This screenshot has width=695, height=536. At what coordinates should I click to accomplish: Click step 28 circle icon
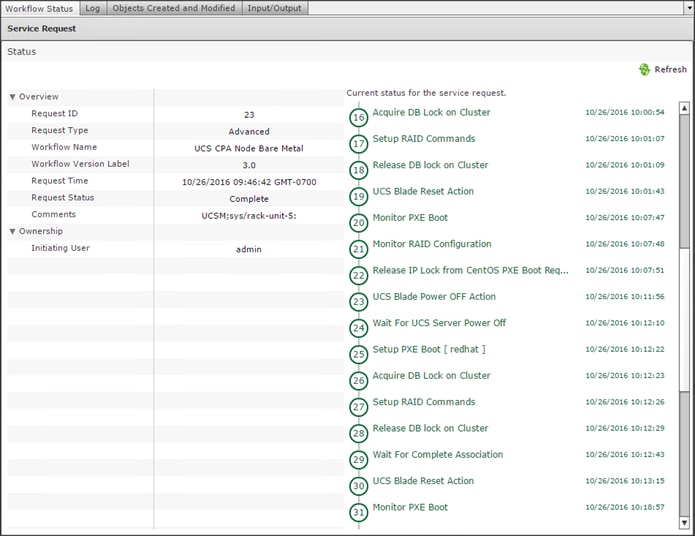click(x=359, y=433)
